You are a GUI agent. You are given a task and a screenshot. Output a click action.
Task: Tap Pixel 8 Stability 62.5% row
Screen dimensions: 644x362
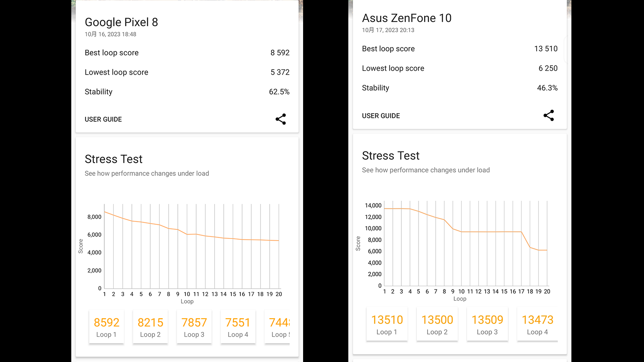click(187, 92)
